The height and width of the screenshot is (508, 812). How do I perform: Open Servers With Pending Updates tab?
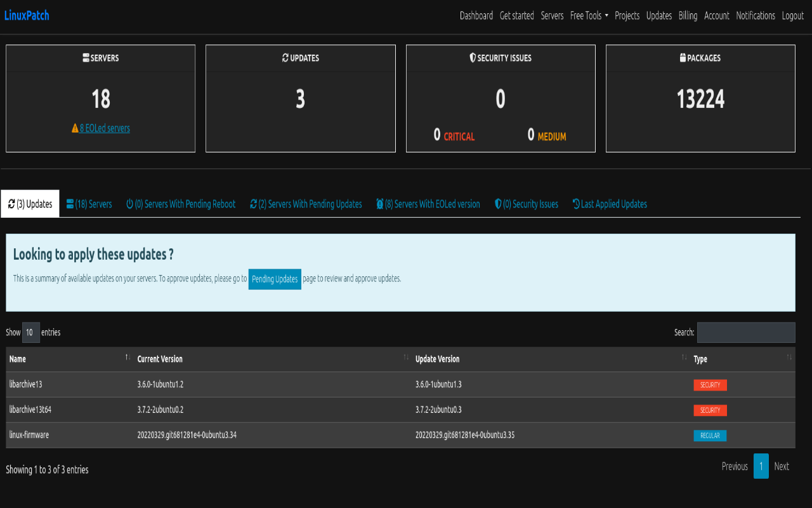tap(306, 204)
